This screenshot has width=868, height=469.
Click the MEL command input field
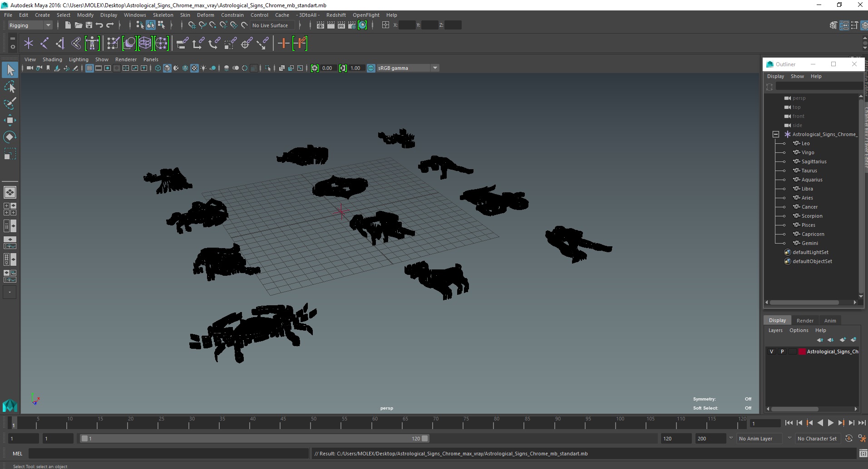point(168,454)
